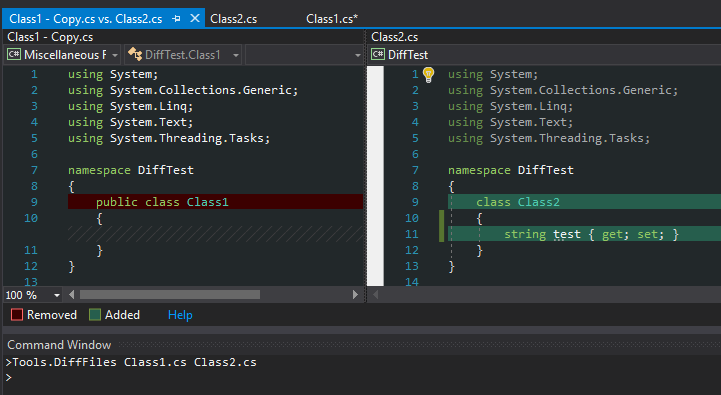The height and width of the screenshot is (395, 721).
Task: Click 'using System.Collections.Generic;' in right pane
Action: pyautogui.click(x=563, y=90)
